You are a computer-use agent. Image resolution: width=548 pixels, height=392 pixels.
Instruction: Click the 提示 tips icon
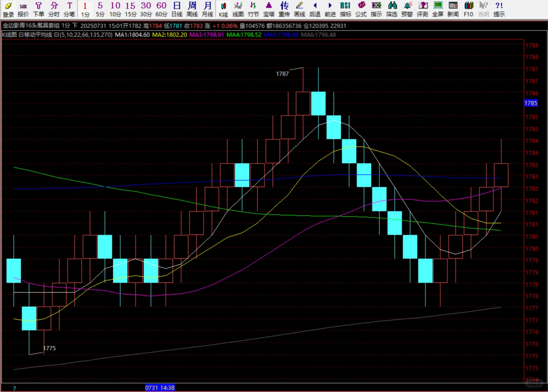[499, 9]
